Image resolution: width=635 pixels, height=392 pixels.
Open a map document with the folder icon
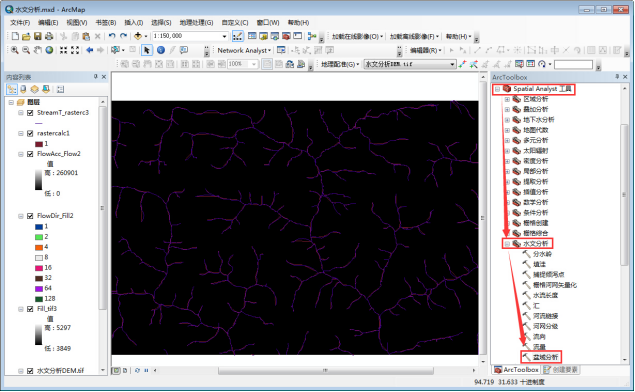tap(26, 36)
